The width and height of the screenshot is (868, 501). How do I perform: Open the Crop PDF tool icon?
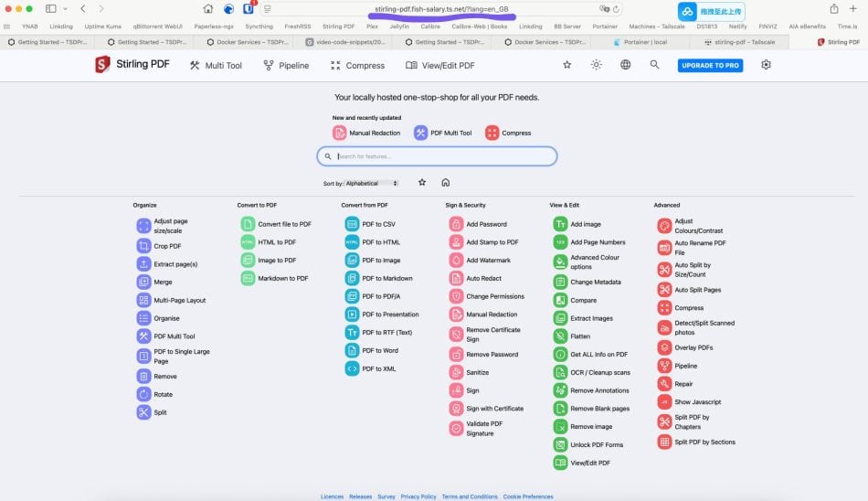(x=144, y=246)
